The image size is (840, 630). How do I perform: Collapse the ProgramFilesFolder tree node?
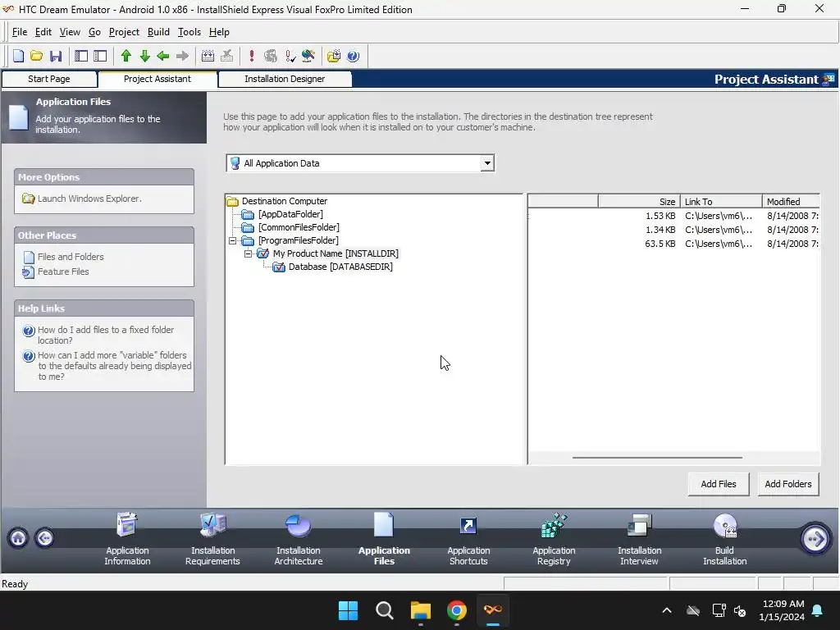232,240
